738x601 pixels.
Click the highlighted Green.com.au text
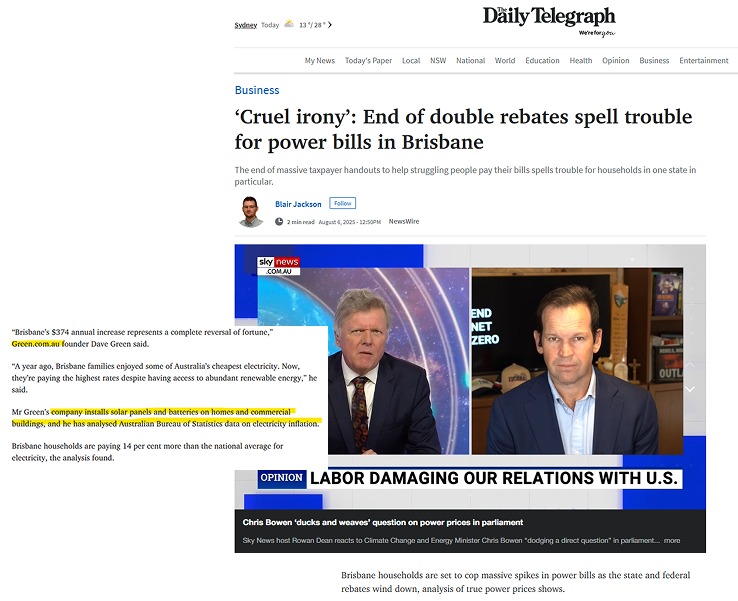tap(36, 344)
